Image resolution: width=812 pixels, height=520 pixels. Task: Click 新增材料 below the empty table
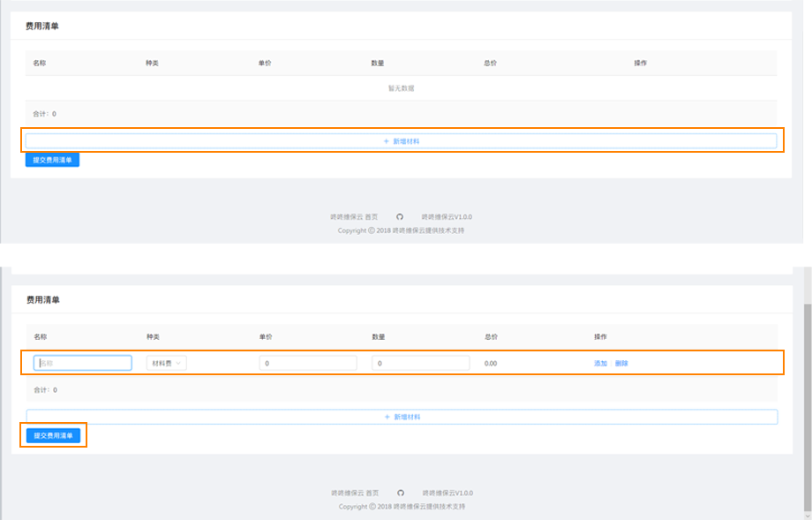click(401, 141)
